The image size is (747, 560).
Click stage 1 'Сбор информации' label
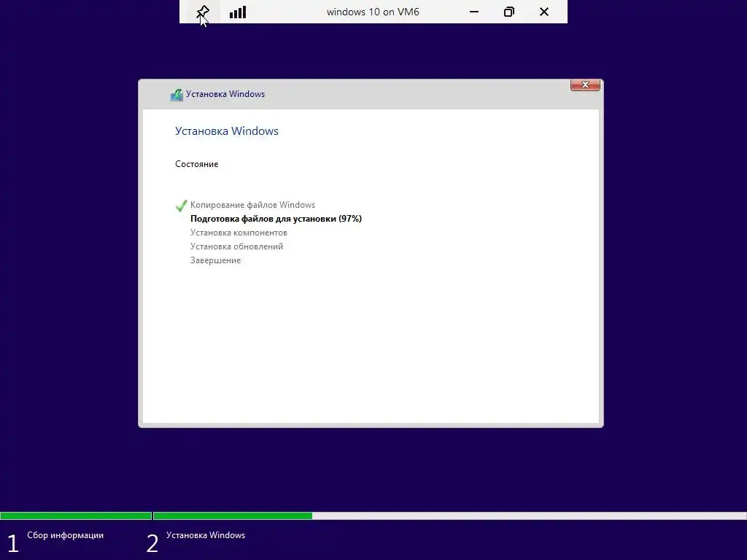pos(65,535)
